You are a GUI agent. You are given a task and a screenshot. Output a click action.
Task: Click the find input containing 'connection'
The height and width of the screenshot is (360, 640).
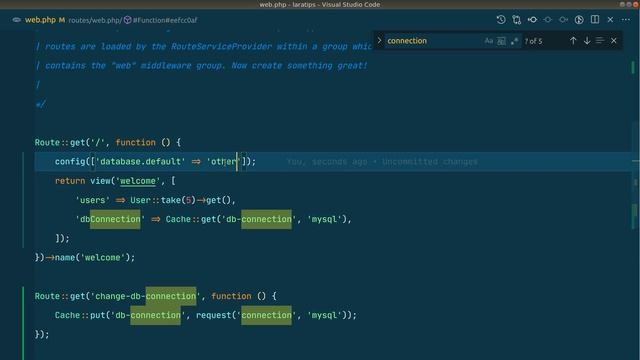tap(433, 41)
